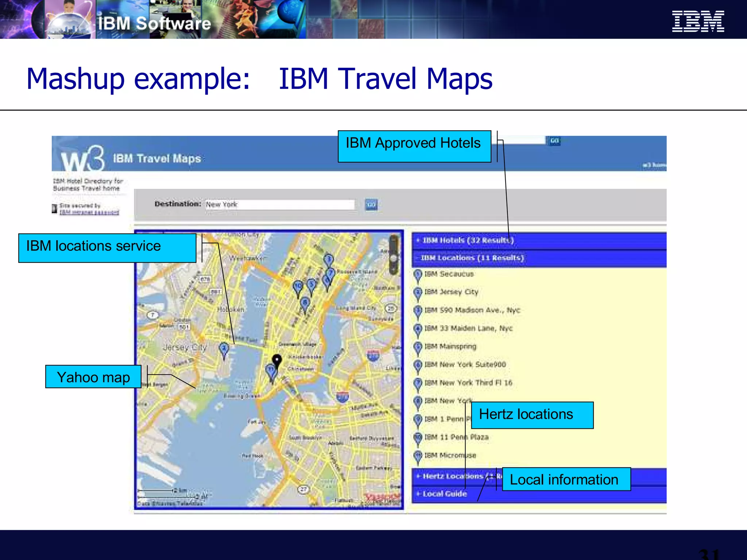Click the blue map pin next to the black pin
This screenshot has height=560, width=747.
(271, 373)
